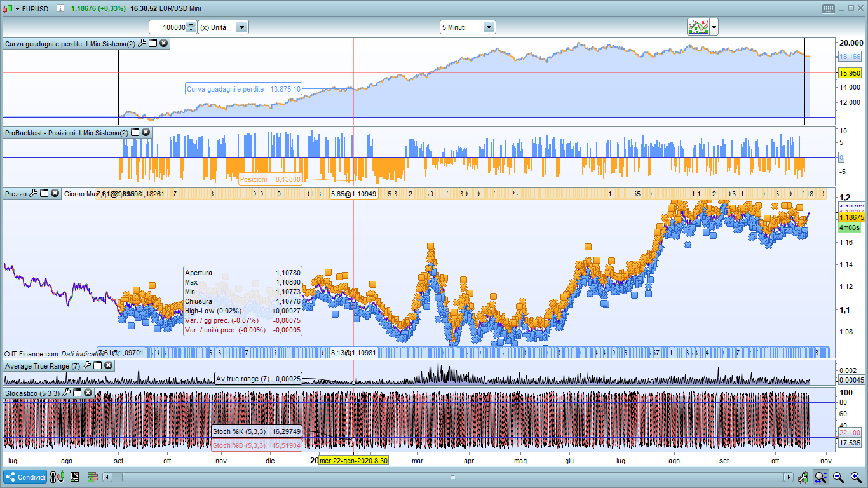Image resolution: width=868 pixels, height=488 pixels.
Task: Click the 18.166 equity value label
Action: (850, 57)
